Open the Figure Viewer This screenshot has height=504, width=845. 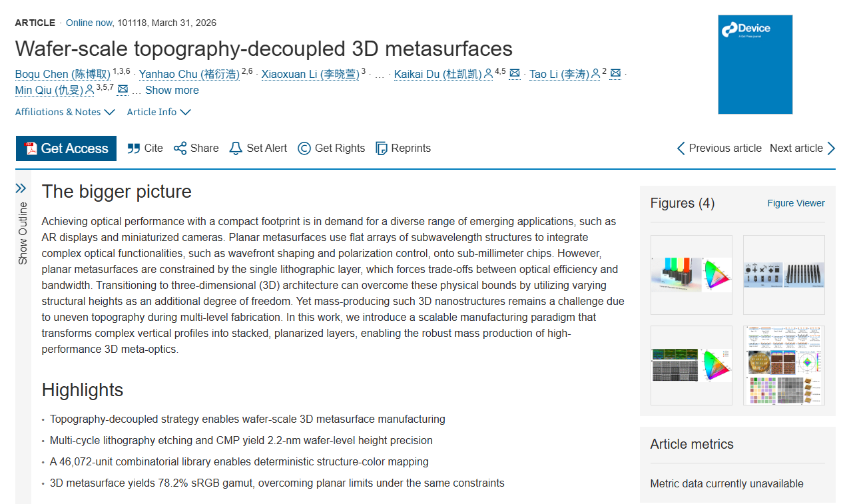click(796, 203)
